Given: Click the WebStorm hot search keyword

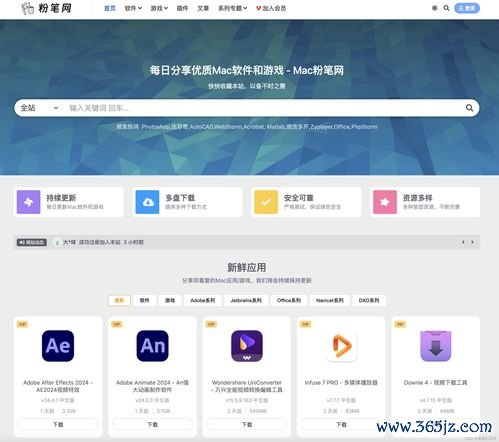Looking at the screenshot, I should [228, 127].
